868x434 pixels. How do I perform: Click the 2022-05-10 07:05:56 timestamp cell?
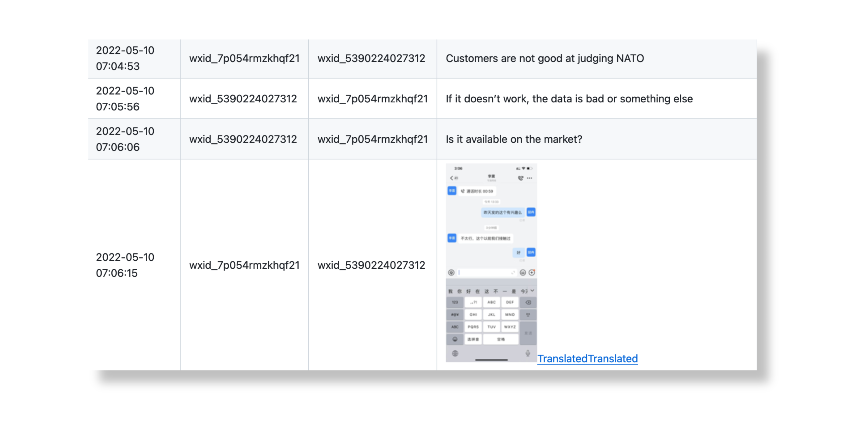125,99
